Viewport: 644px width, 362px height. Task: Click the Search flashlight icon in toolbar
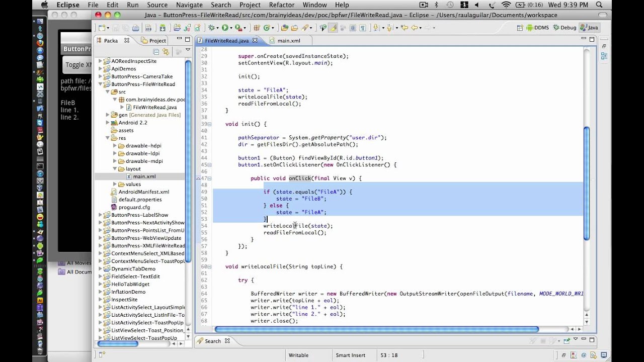305,28
